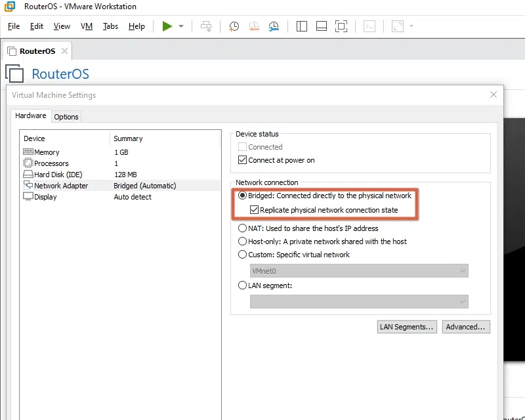
Task: Select the Network Adapter device row
Action: 61,186
